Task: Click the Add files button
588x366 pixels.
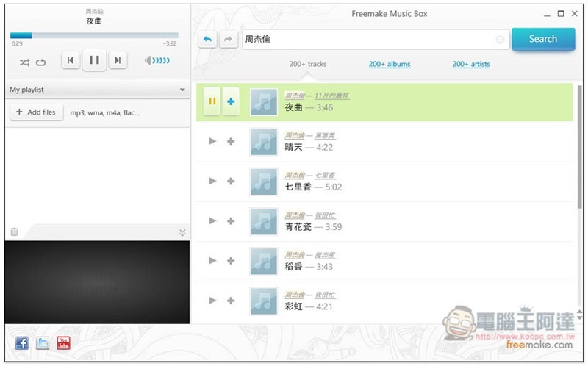Action: (x=36, y=112)
